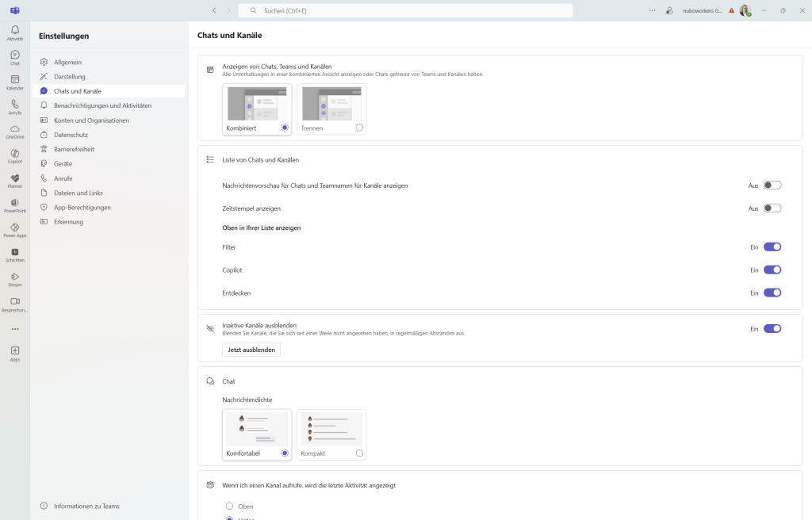Click the Kompakt density preview thumbnail
Image resolution: width=812 pixels, height=520 pixels.
tap(331, 429)
